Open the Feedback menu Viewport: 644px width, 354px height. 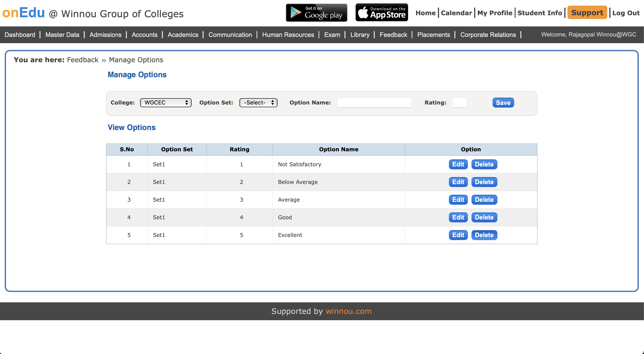[393, 35]
